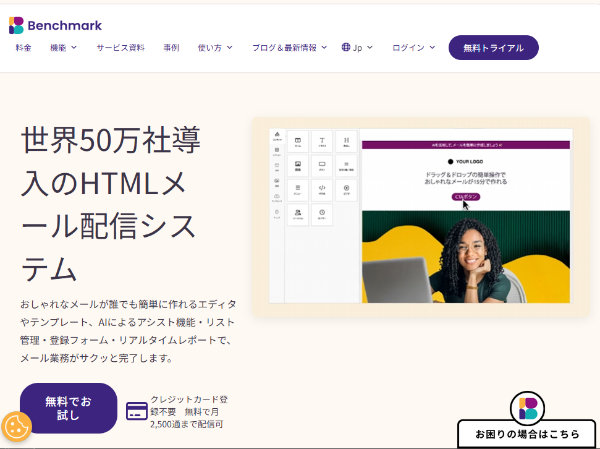The width and height of the screenshot is (600, 449).
Task: Go to 事例 page
Action: pyautogui.click(x=171, y=48)
